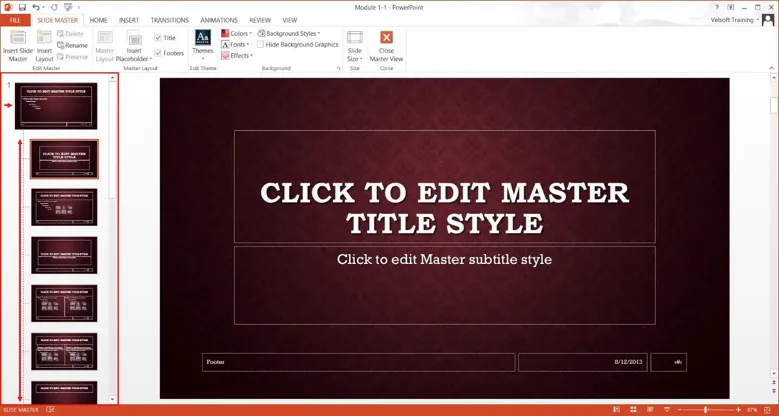
Task: Click the Ribbon Display Options icon
Action: click(731, 7)
